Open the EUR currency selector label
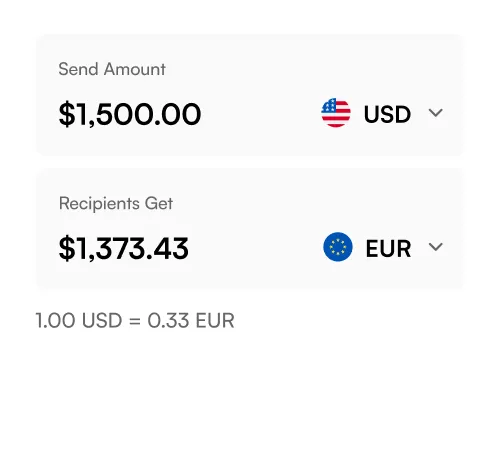Viewport: 500px width, 462px height. (388, 248)
